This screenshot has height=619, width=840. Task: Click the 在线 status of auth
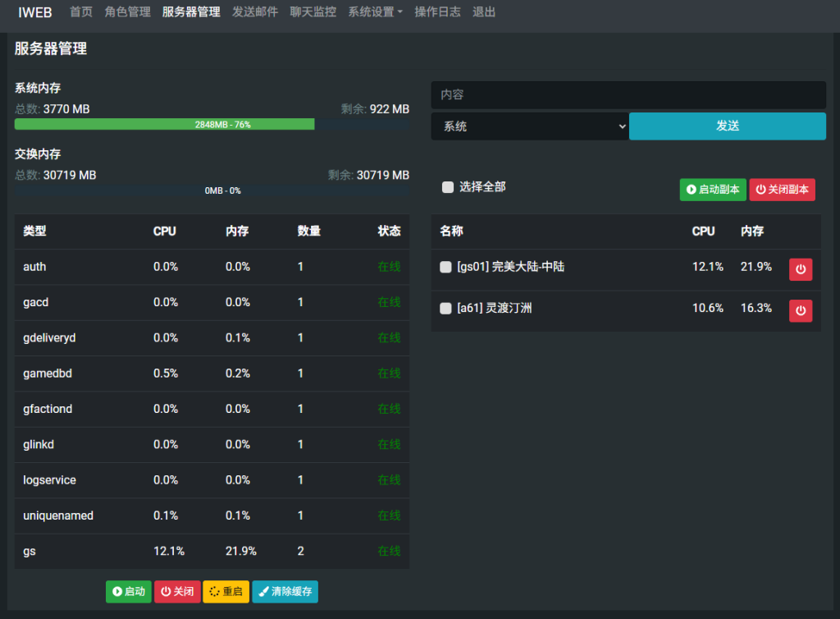pyautogui.click(x=389, y=267)
